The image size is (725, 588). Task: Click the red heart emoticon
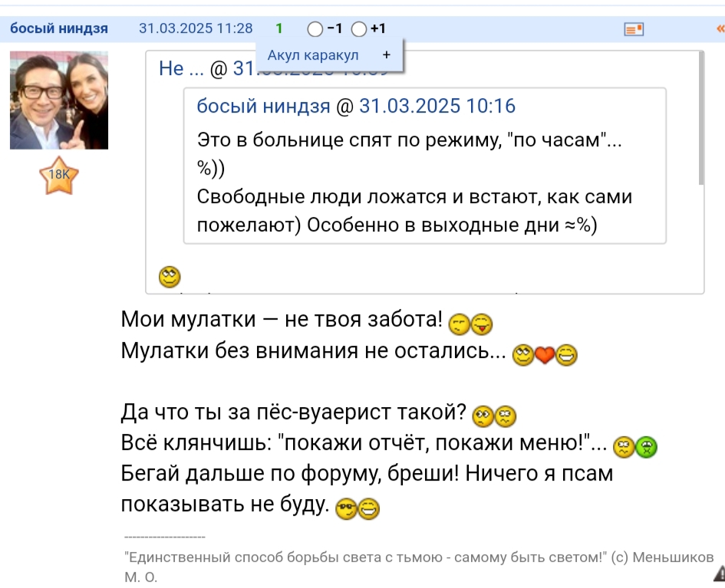[x=545, y=355]
